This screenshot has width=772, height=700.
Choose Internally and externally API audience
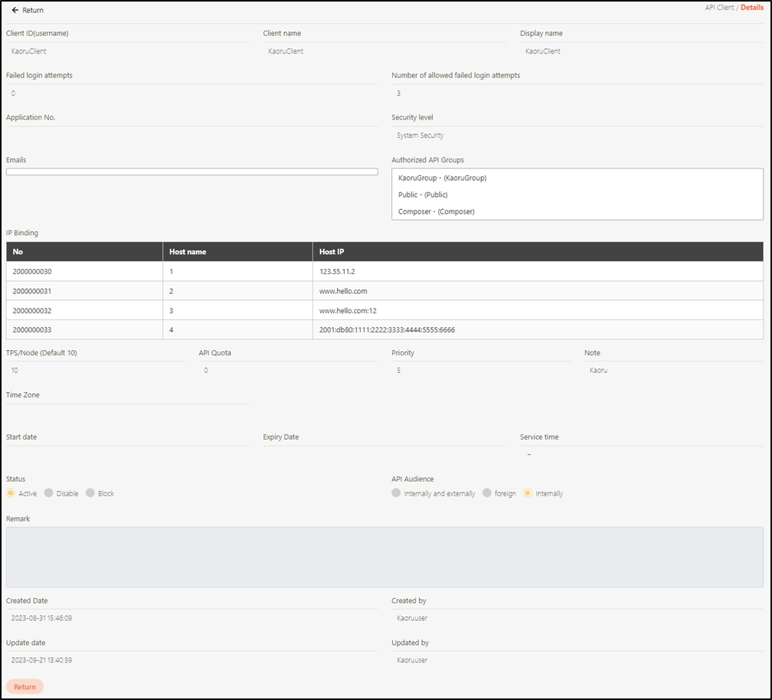[396, 493]
